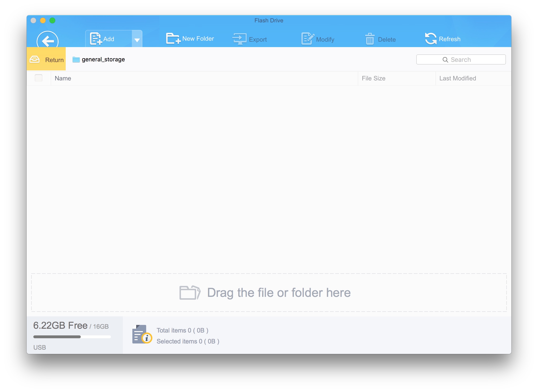Click the drag-and-drop file area
Screen dimensions: 538x392
click(269, 292)
